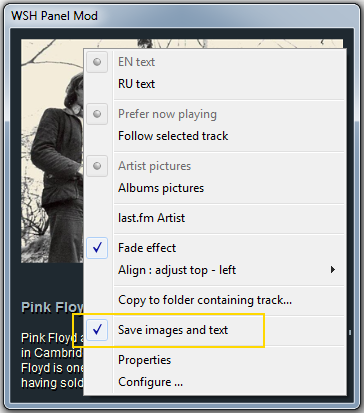Image resolution: width=364 pixels, height=413 pixels.
Task: Choose RU text language option
Action: coord(215,84)
